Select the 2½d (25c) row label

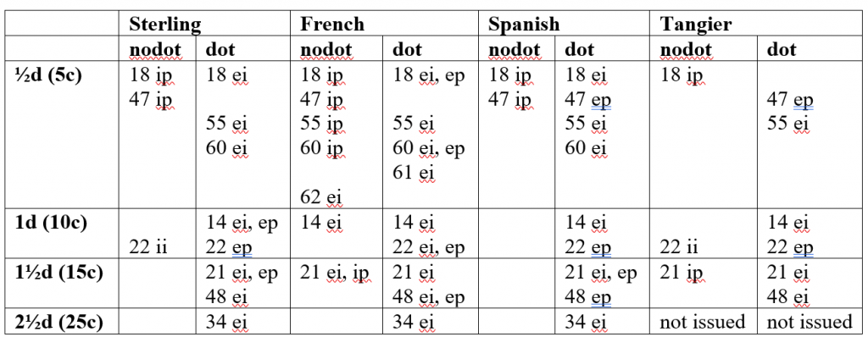(58, 322)
